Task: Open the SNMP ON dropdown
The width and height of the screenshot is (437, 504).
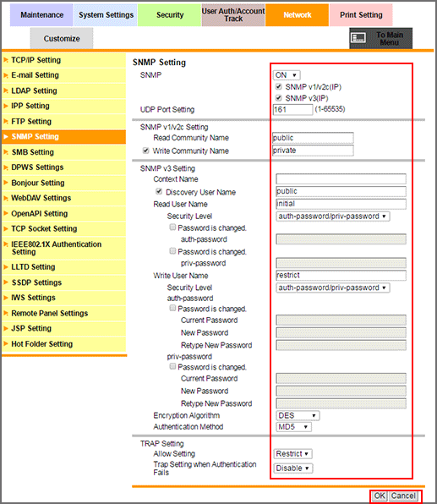Action: 287,75
